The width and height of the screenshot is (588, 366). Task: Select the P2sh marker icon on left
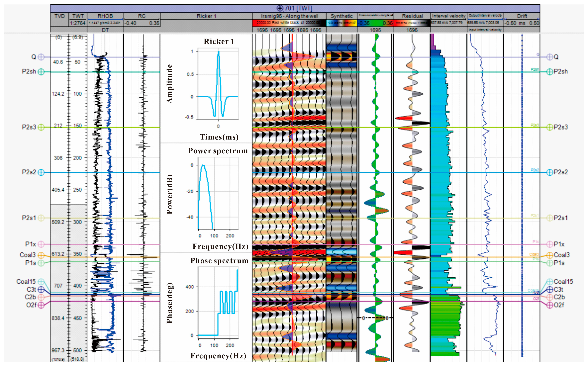(x=41, y=72)
